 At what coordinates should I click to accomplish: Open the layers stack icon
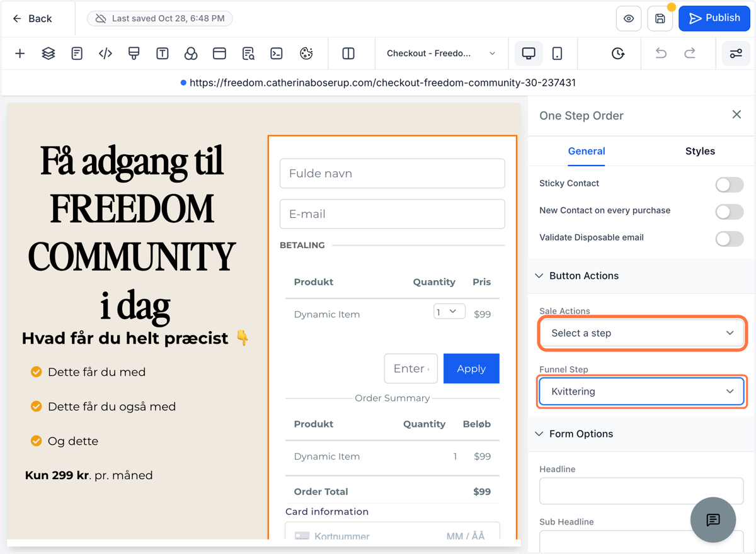click(x=49, y=54)
